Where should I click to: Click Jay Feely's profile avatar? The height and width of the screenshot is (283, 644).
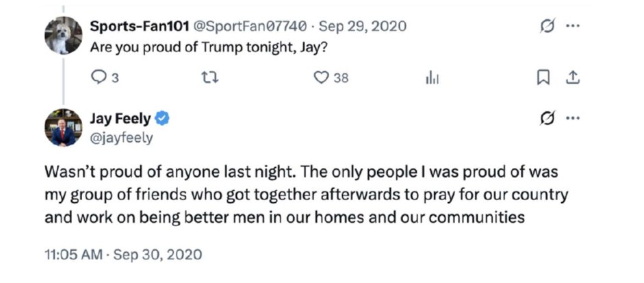pos(64,127)
